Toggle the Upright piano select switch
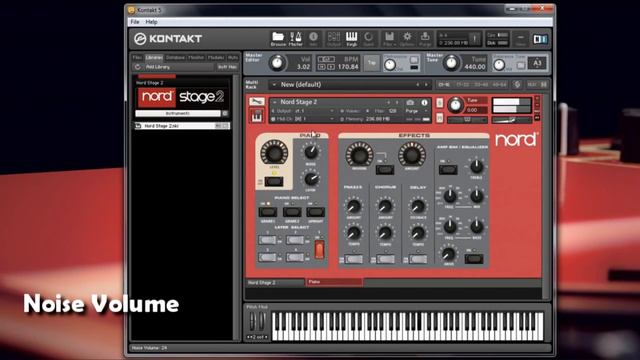640x360 pixels. click(x=316, y=212)
